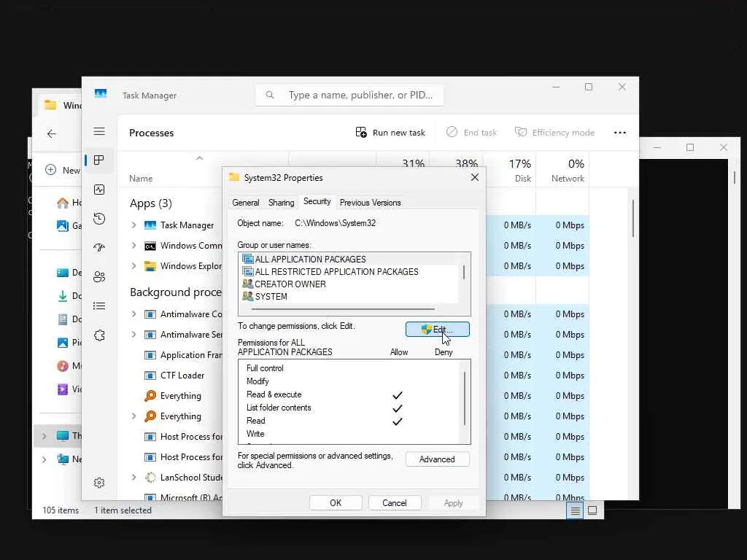747x560 pixels.
Task: Click the disabled Apply button
Action: click(453, 503)
